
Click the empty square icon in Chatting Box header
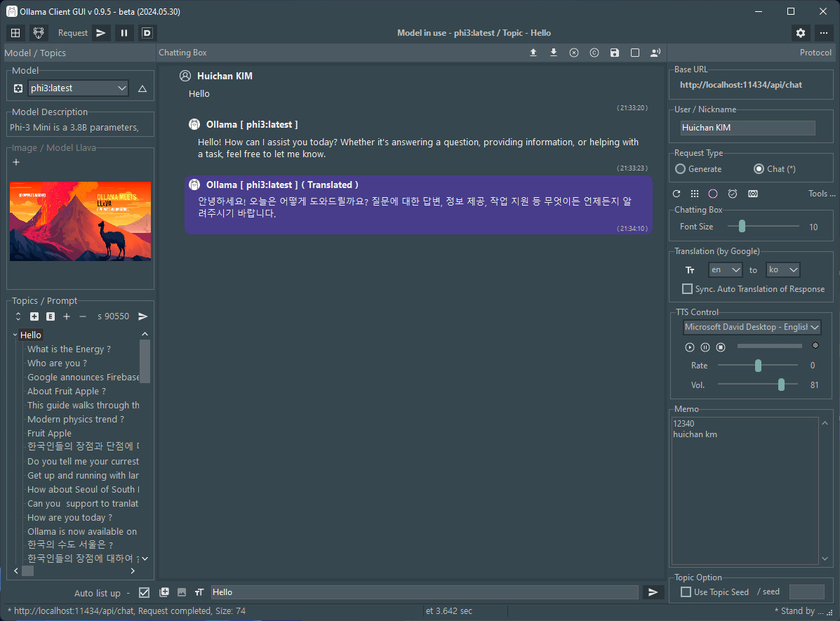pos(635,53)
